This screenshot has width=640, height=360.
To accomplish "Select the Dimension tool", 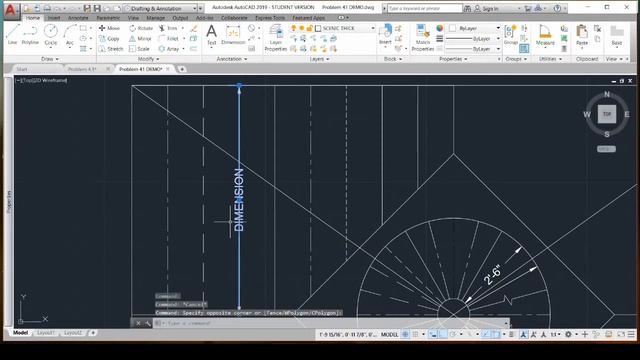I will [233, 34].
